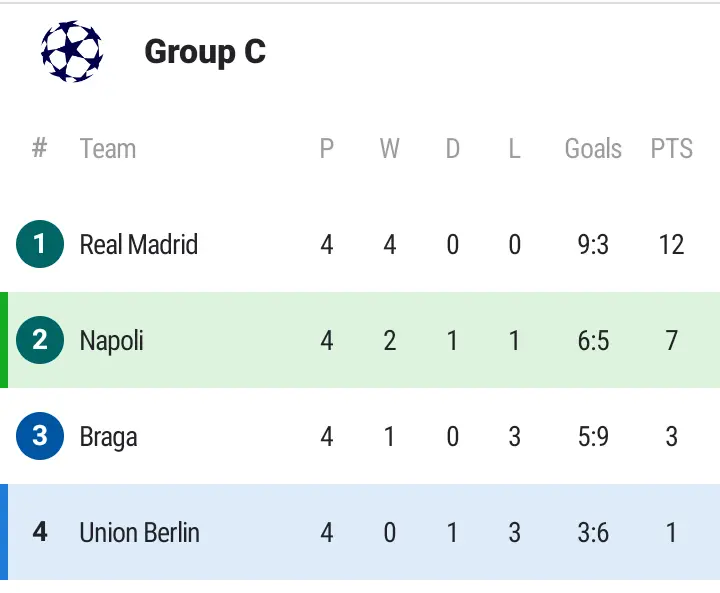Click the D draws column header
This screenshot has height=593, width=720.
tap(452, 149)
